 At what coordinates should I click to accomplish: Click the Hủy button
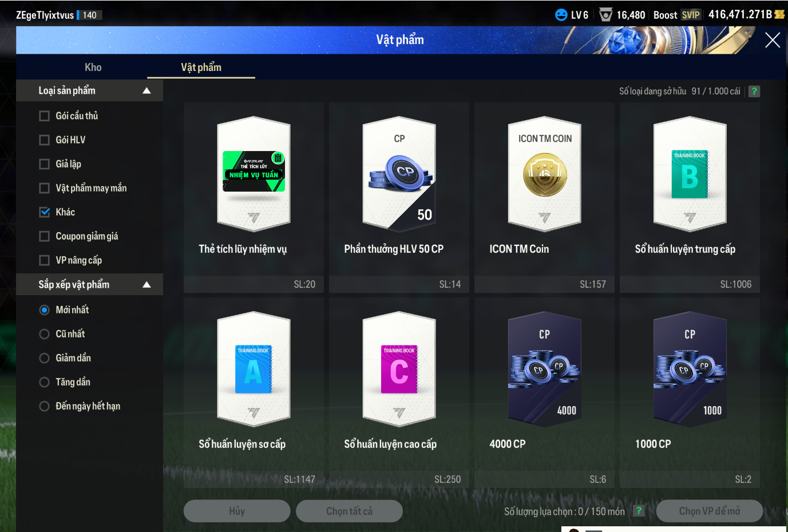pos(236,511)
